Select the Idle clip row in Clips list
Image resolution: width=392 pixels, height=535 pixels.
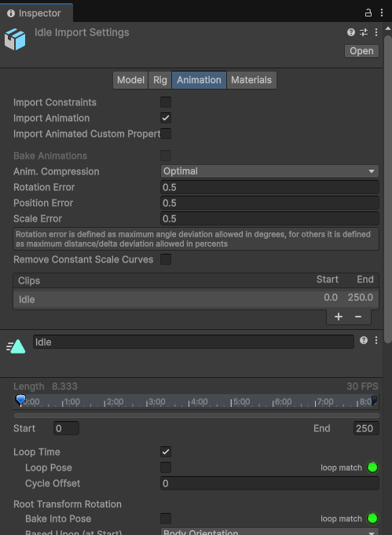pos(196,299)
